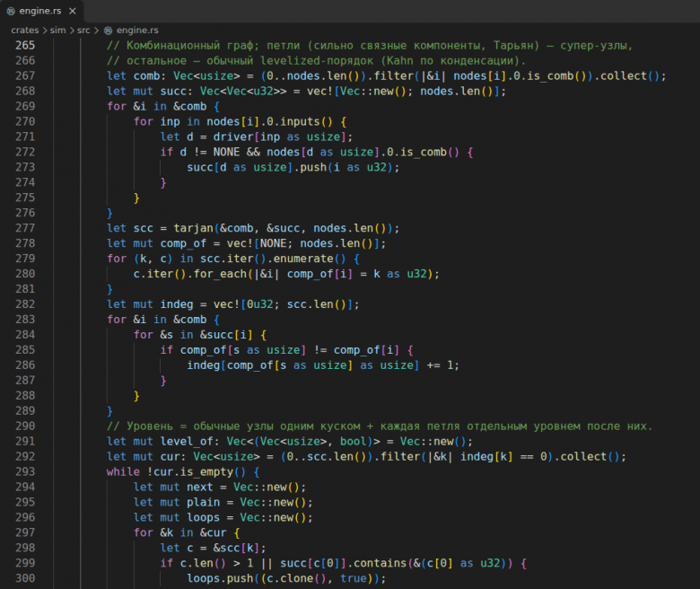Click the Rust file icon in engine.rs tab

click(11, 11)
